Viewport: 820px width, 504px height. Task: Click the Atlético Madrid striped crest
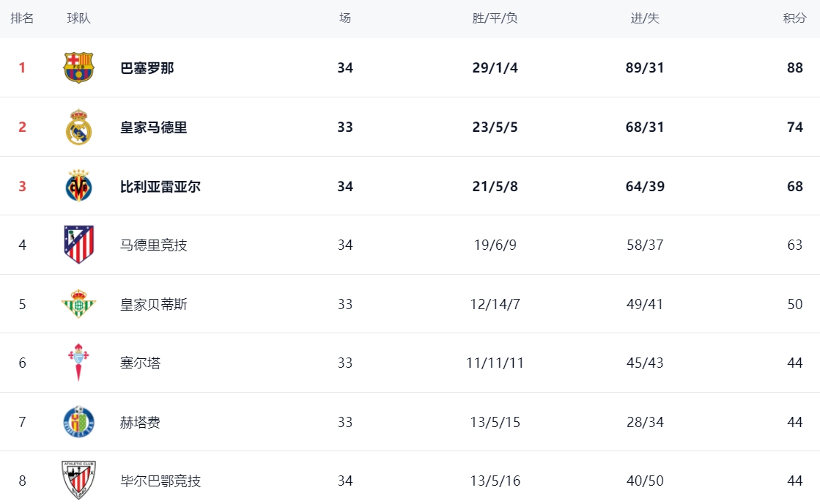click(78, 245)
